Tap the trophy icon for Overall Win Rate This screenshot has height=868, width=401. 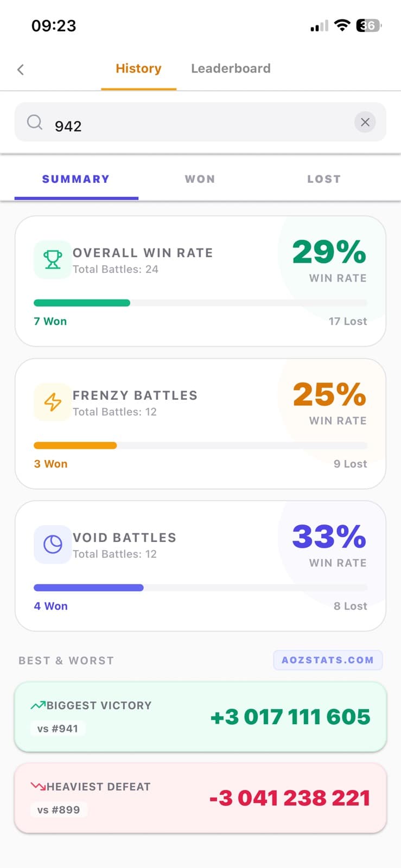coord(53,260)
